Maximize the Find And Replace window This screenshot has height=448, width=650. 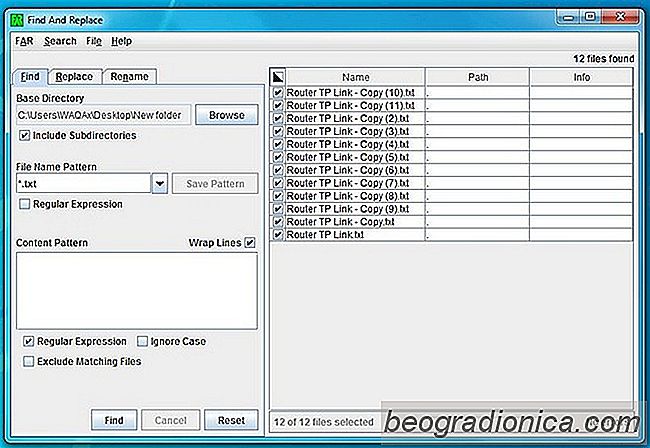(x=590, y=17)
